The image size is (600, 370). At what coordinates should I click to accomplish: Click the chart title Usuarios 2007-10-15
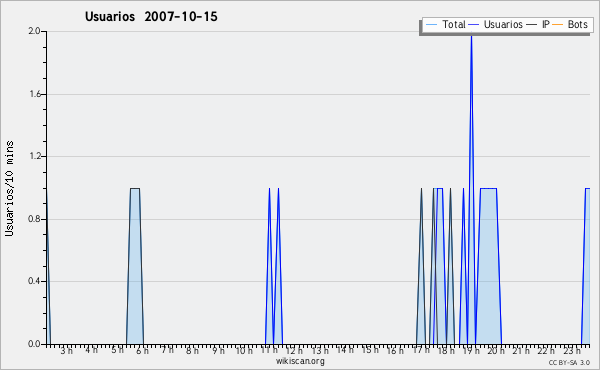point(151,17)
